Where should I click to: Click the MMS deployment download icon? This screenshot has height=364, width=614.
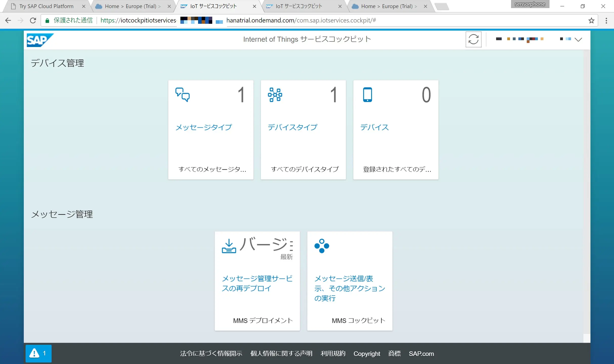coord(229,246)
